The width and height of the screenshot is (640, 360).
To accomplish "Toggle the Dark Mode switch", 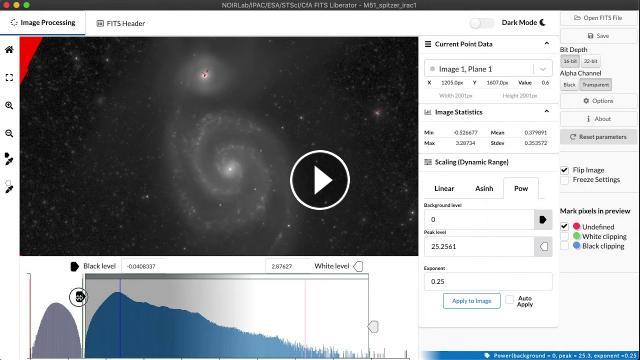I will [x=482, y=23].
